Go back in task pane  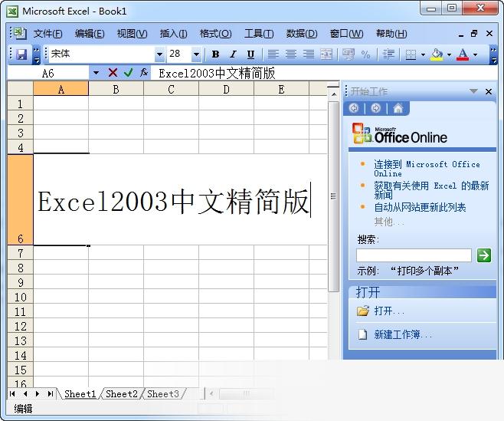tap(354, 108)
